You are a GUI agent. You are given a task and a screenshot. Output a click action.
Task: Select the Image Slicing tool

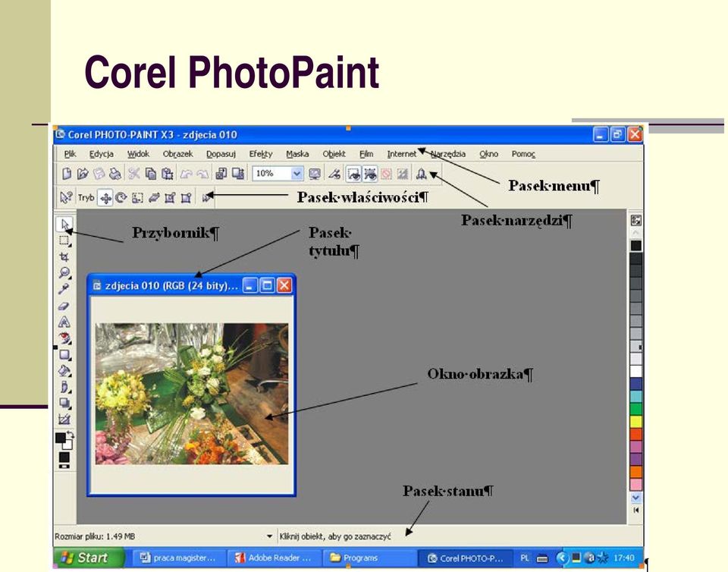tap(64, 420)
